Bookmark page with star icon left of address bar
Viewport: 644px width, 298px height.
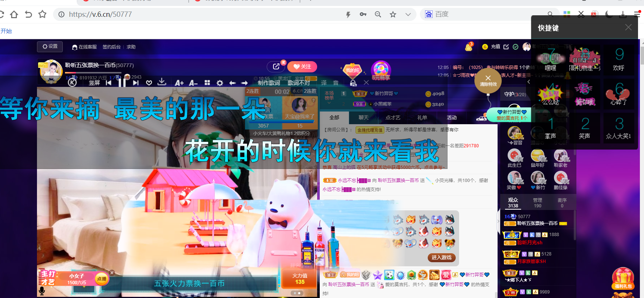pyautogui.click(x=43, y=14)
